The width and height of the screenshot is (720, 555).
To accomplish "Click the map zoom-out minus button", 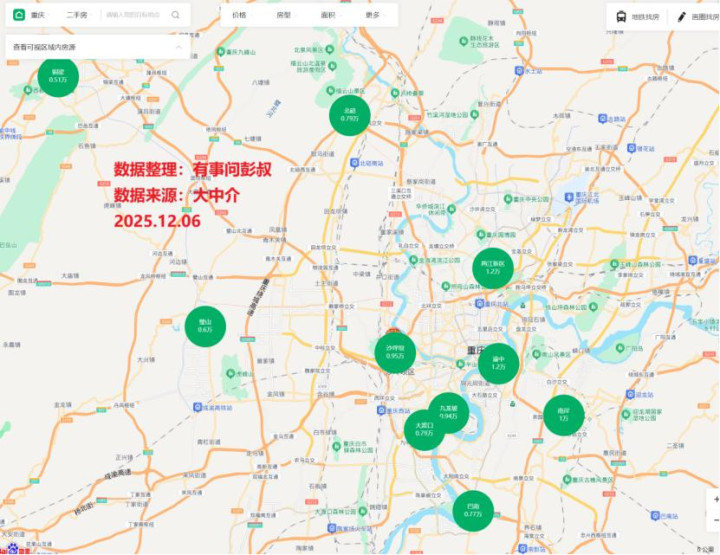I will (x=715, y=520).
